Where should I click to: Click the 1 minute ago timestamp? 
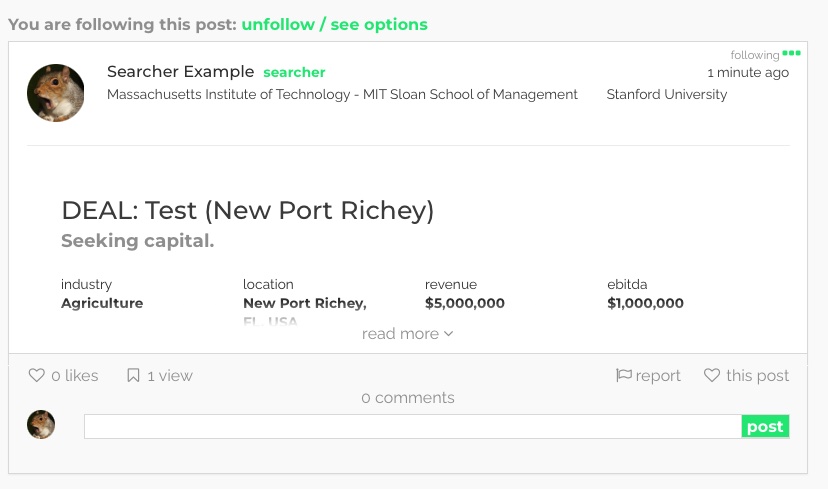click(747, 73)
